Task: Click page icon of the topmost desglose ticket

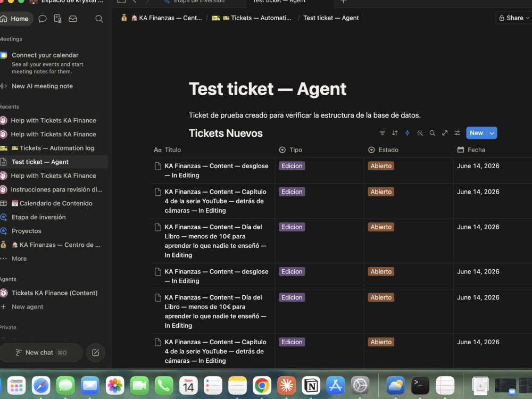Action: [158, 166]
